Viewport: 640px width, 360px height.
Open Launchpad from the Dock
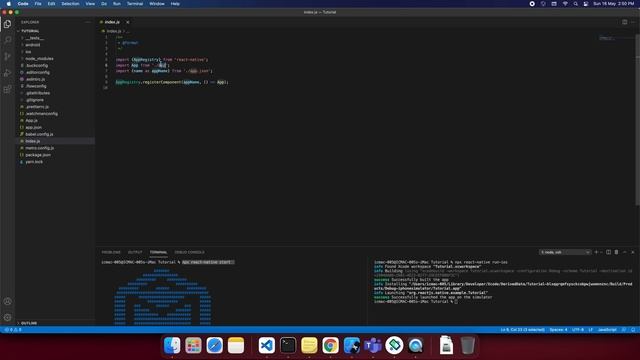[193, 346]
